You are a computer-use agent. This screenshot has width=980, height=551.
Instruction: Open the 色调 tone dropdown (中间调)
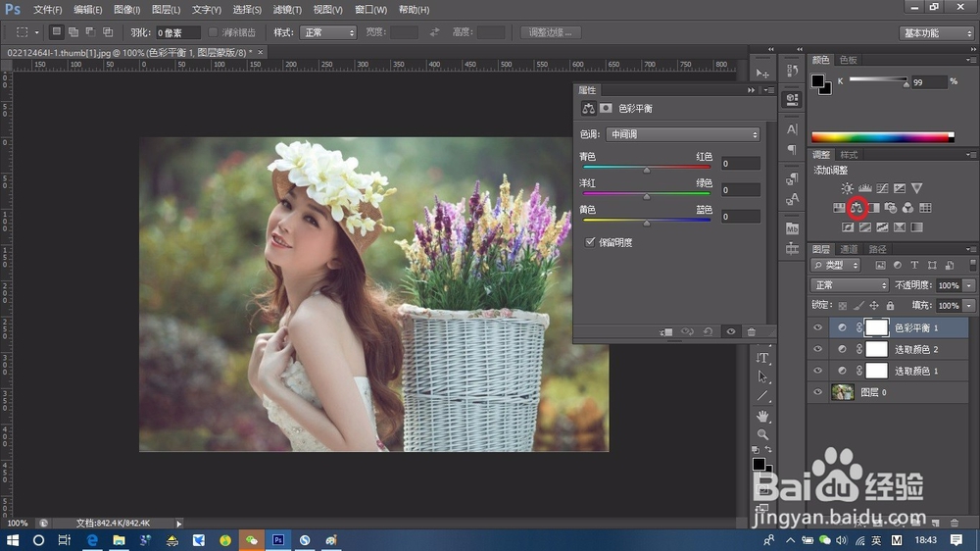682,134
